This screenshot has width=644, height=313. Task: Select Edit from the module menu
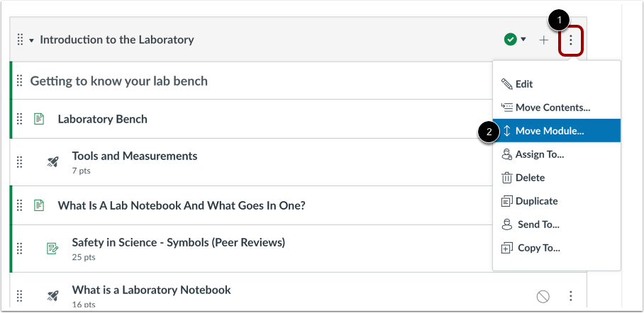click(523, 84)
